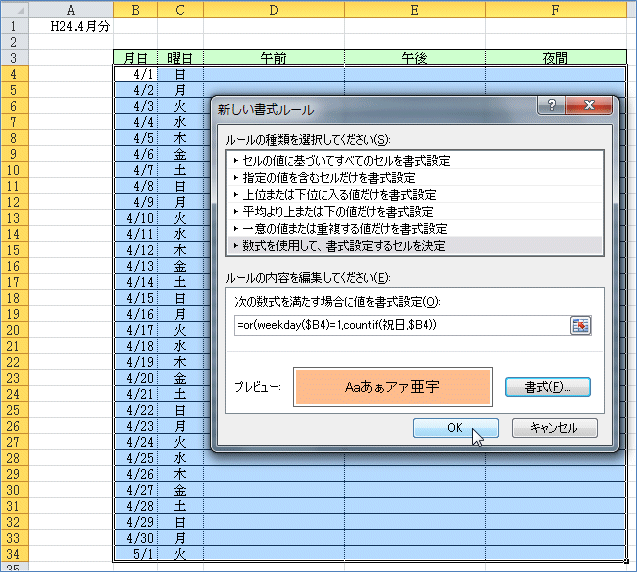Screen dimensions: 637x572
Task: Close the 新しい書式ルール dialog
Action: [589, 105]
